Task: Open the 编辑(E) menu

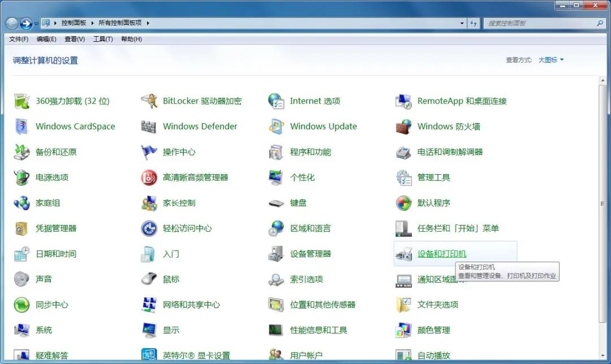Action: coord(46,39)
